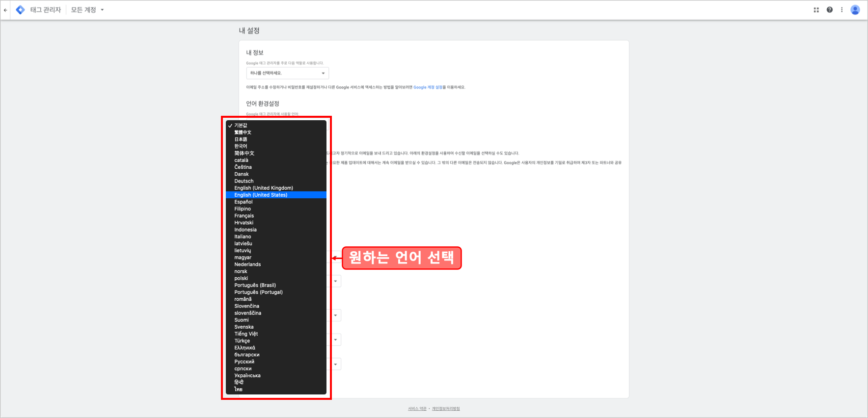The image size is (868, 418).
Task: Select română in language list
Action: pyautogui.click(x=276, y=299)
